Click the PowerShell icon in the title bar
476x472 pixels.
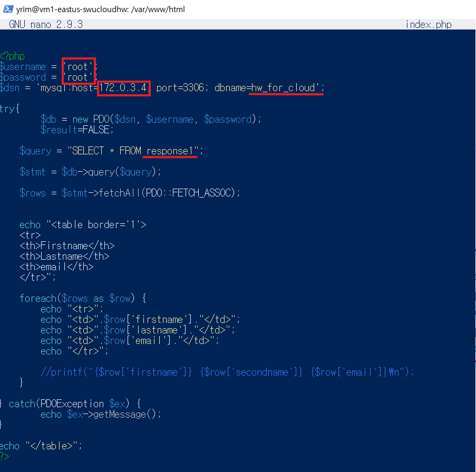click(8, 9)
